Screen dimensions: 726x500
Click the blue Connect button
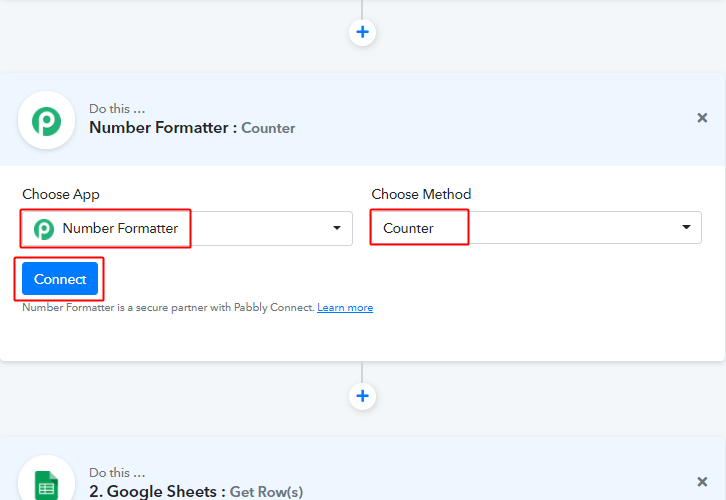click(60, 279)
